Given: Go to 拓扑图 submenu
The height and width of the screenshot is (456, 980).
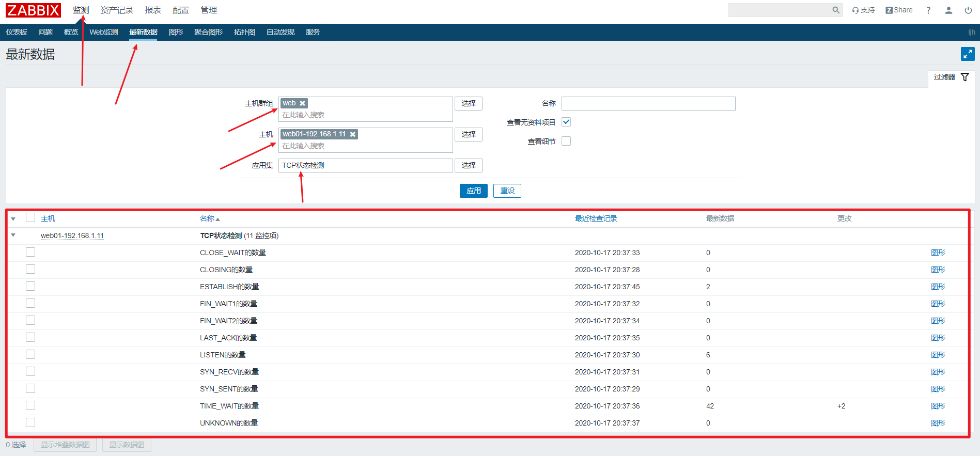Looking at the screenshot, I should pyautogui.click(x=244, y=32).
